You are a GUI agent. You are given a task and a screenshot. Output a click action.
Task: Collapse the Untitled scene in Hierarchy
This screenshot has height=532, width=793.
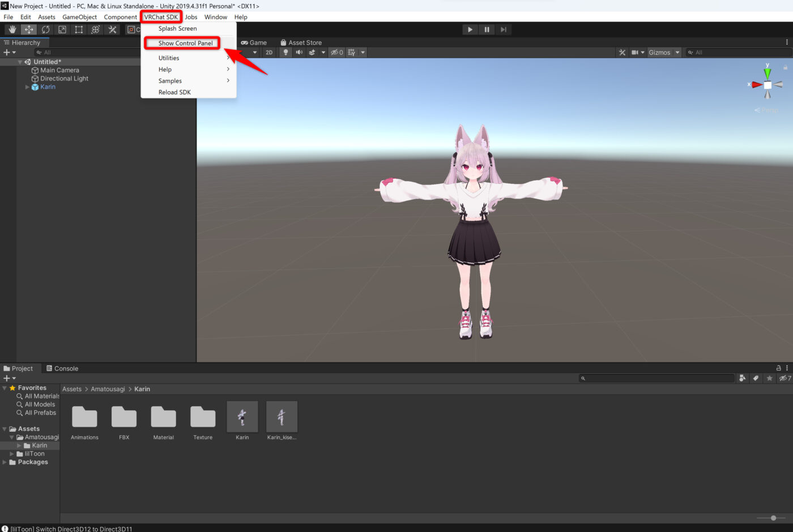pyautogui.click(x=20, y=62)
